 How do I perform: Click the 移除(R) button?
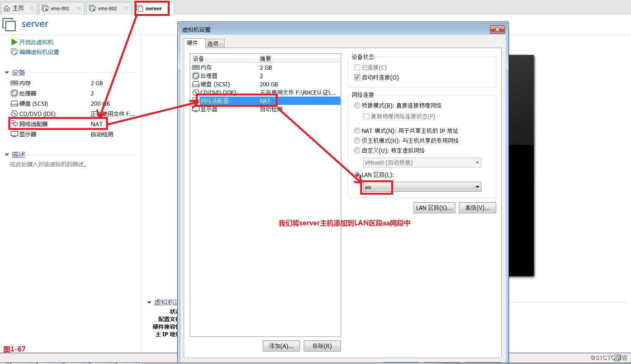pos(322,346)
